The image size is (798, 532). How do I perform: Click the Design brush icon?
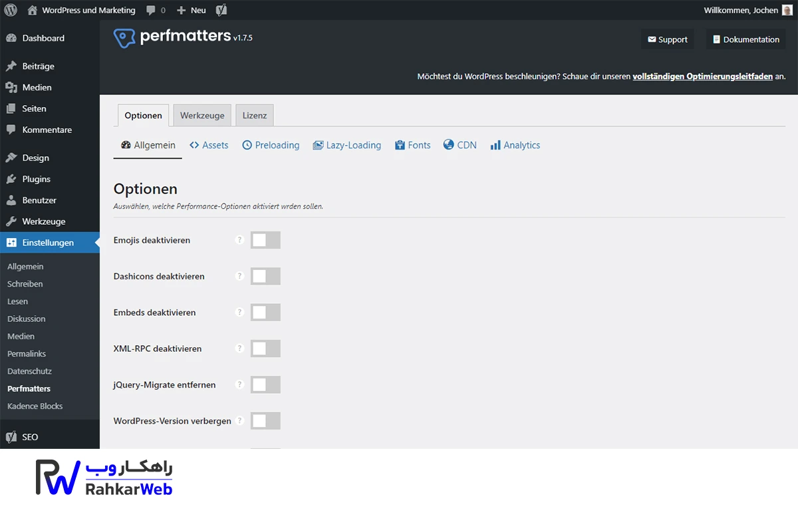(x=11, y=158)
